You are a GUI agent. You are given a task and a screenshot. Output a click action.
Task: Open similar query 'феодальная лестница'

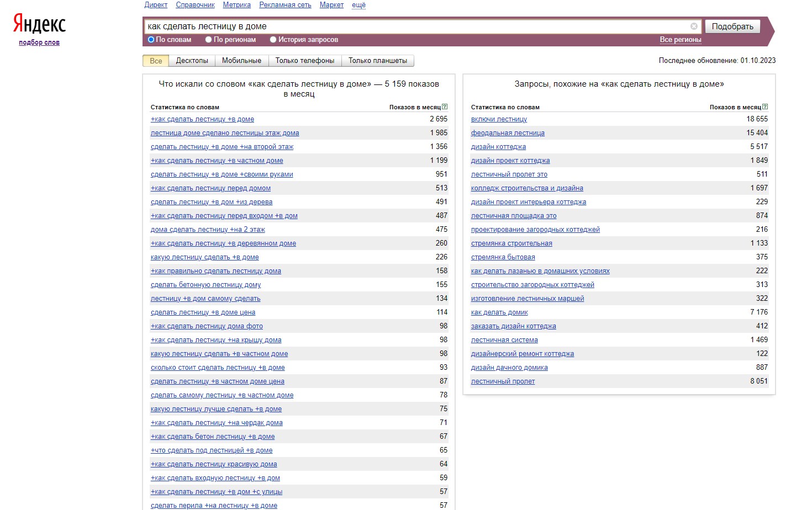(x=508, y=133)
